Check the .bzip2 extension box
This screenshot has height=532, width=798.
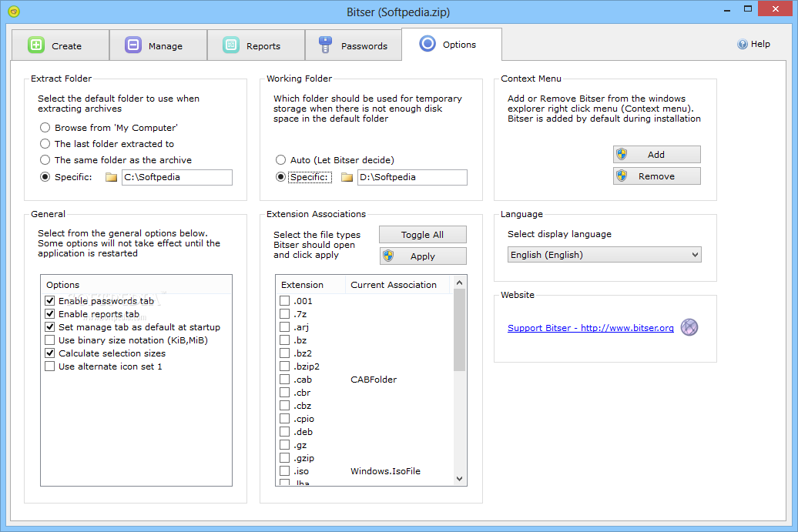click(285, 366)
